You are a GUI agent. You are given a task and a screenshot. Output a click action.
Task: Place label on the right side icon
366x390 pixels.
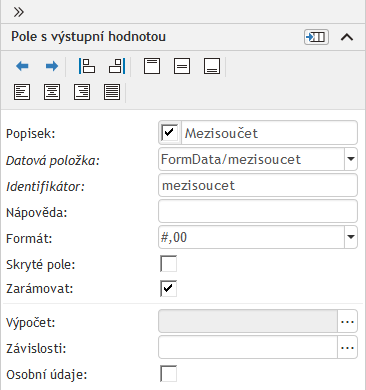(x=117, y=66)
